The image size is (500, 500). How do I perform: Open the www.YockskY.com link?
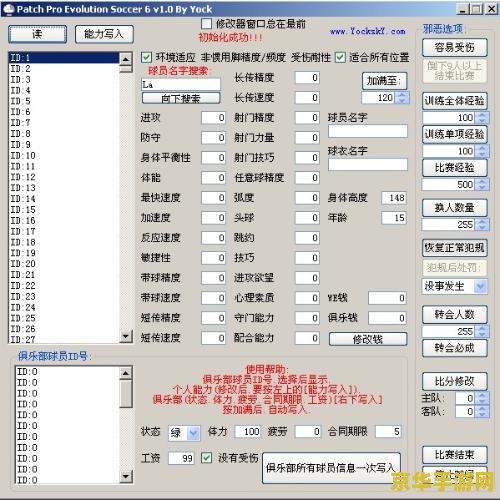coord(367,31)
